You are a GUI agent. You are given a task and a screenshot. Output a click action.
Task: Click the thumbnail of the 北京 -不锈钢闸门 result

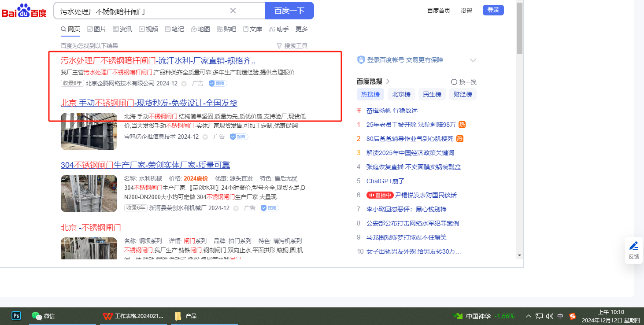point(89,248)
